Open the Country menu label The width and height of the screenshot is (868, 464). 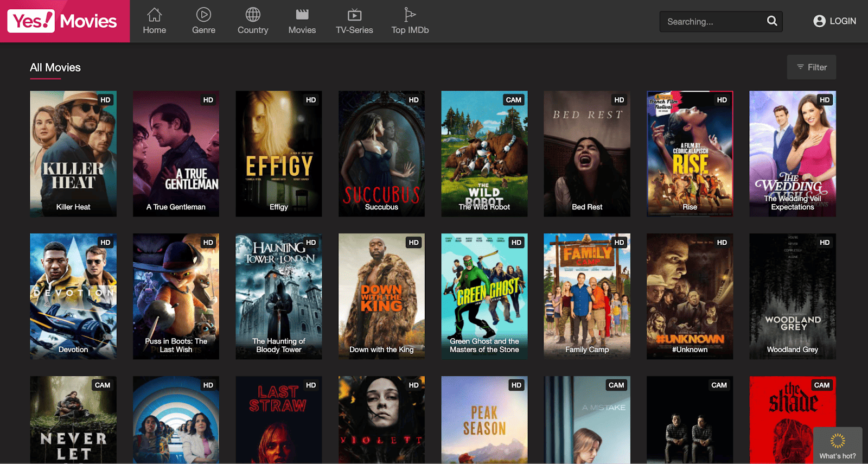click(x=253, y=30)
